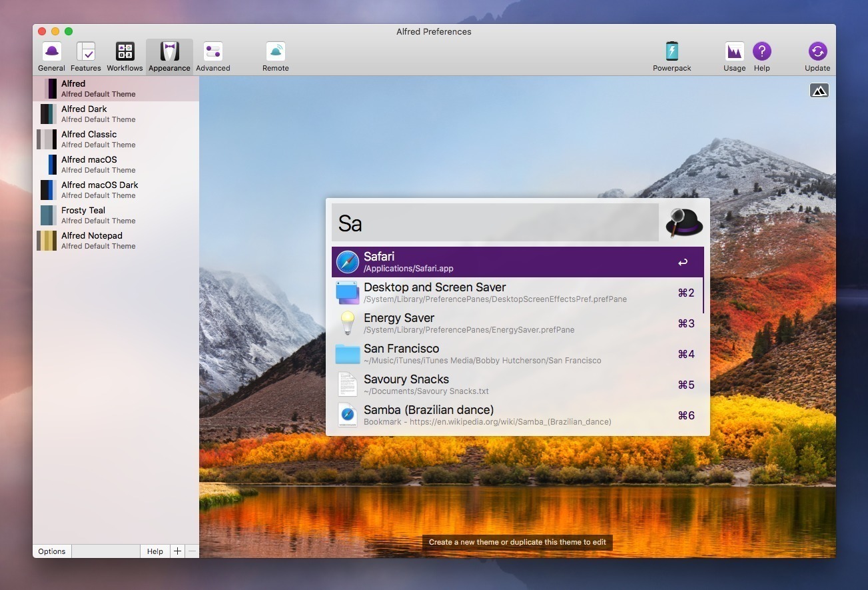
Task: Click the toolbar Help icon
Action: [761, 57]
